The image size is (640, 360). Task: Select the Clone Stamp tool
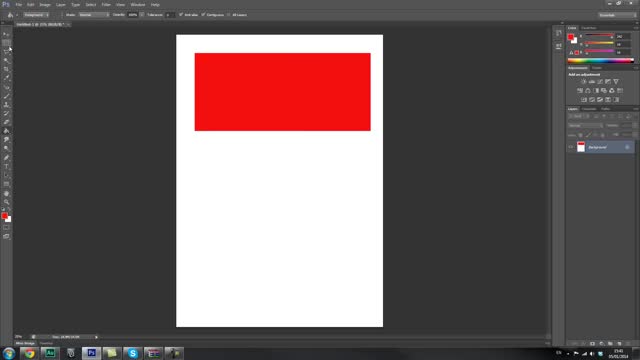(6, 104)
